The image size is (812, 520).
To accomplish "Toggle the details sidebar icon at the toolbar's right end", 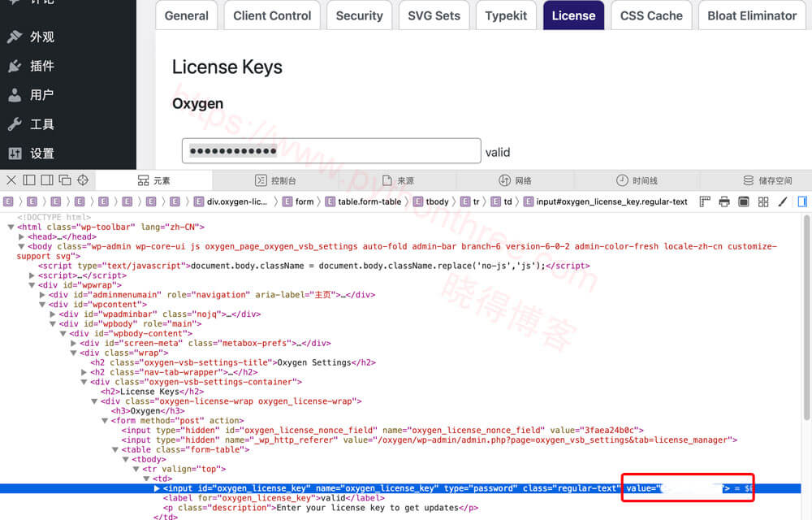I will [x=802, y=201].
